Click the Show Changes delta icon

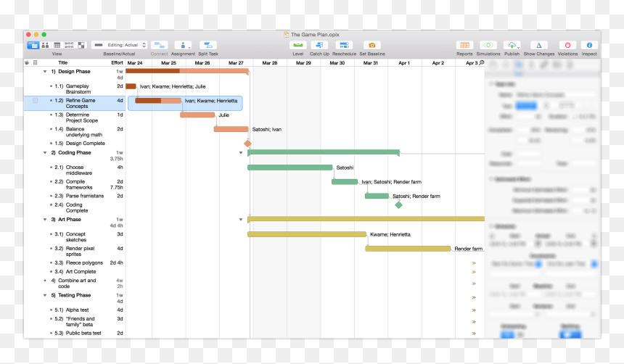539,45
